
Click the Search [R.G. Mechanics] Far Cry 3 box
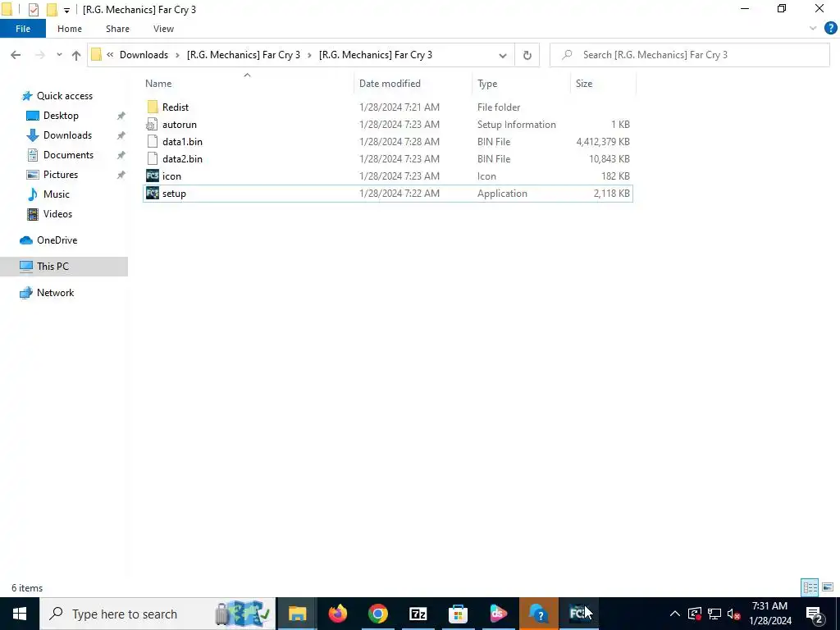(x=689, y=55)
